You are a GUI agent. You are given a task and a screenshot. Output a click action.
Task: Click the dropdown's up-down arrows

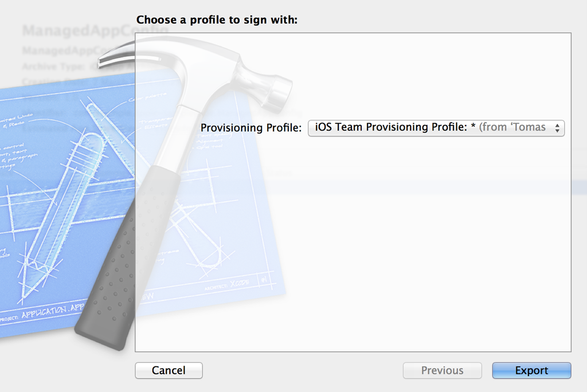coord(557,128)
